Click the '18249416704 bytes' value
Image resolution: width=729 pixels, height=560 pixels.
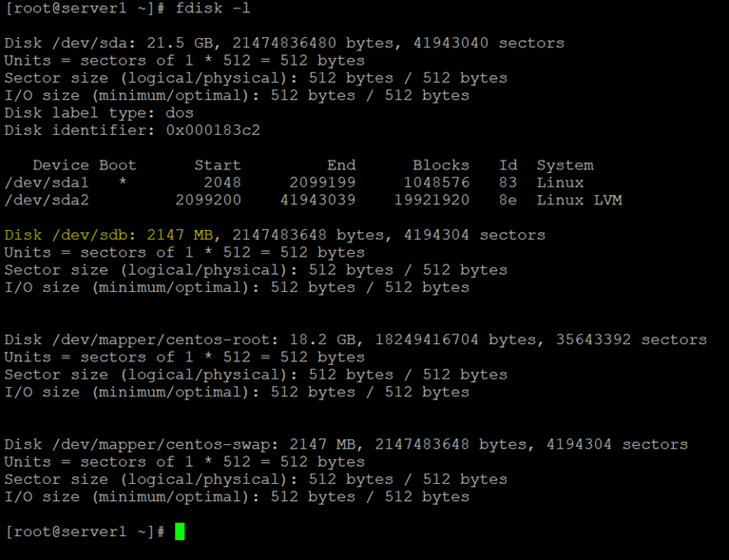(x=455, y=339)
